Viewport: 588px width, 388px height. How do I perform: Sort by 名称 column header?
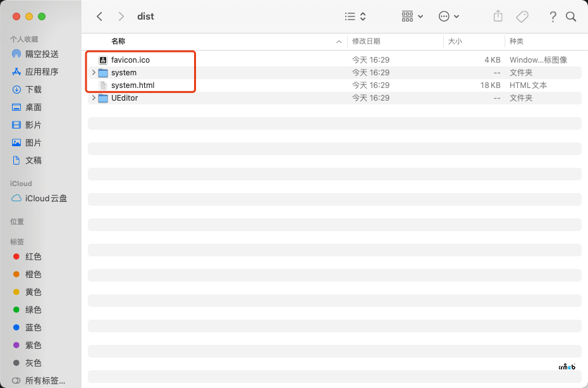118,41
